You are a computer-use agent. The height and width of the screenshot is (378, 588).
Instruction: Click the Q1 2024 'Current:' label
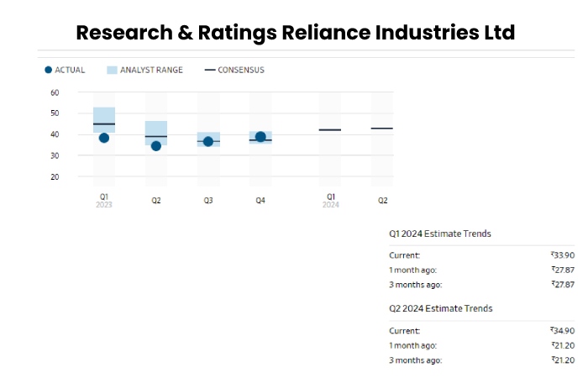click(404, 255)
